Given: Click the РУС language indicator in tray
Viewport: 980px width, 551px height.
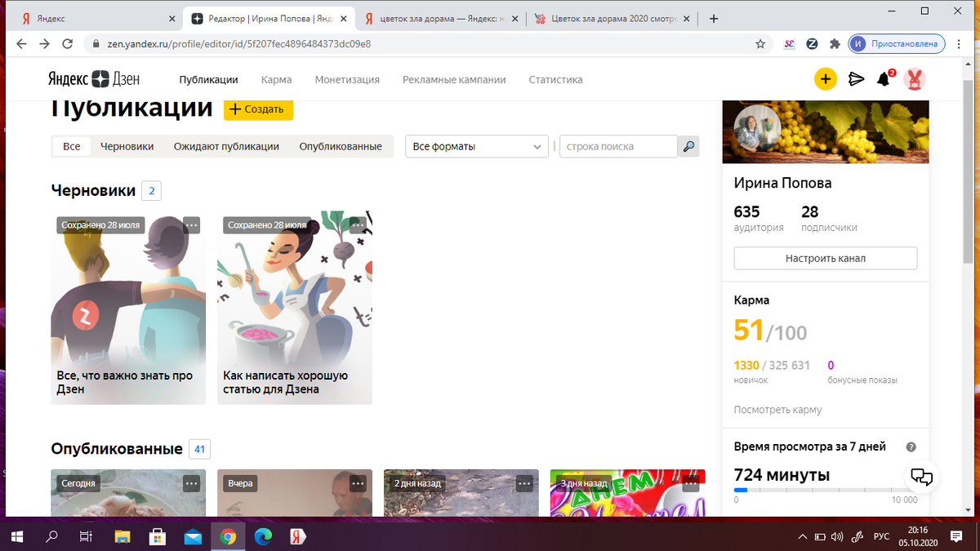Looking at the screenshot, I should point(882,536).
